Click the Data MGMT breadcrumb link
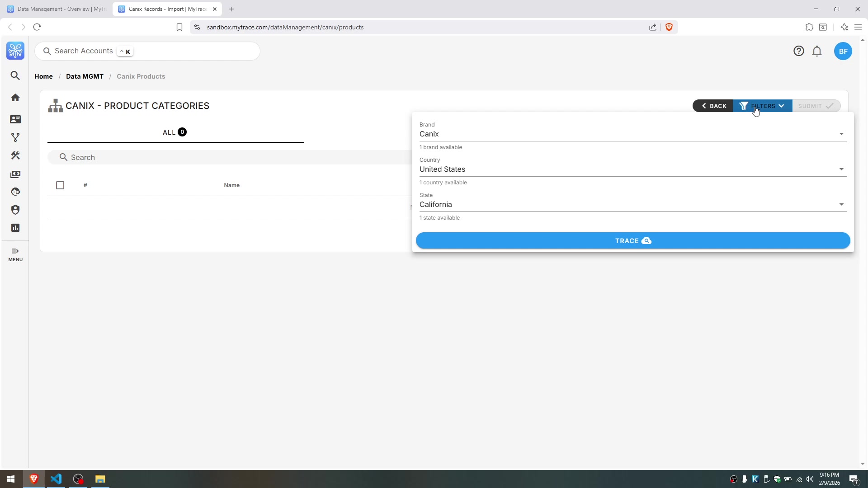Image resolution: width=868 pixels, height=488 pixels. click(x=85, y=76)
